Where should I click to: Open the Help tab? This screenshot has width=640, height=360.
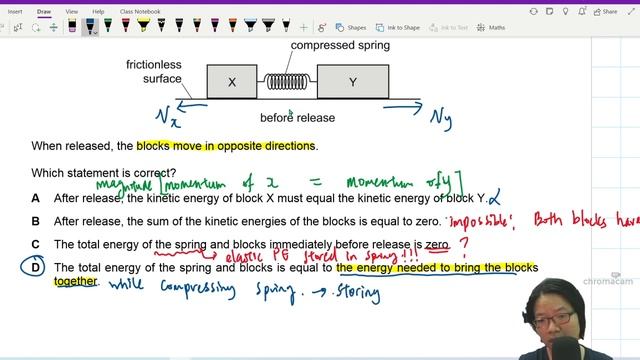[x=98, y=11]
